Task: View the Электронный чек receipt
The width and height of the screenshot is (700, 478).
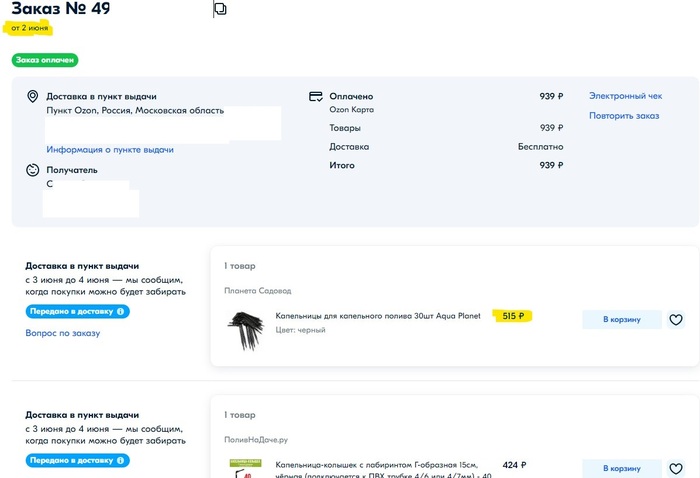Action: point(625,97)
